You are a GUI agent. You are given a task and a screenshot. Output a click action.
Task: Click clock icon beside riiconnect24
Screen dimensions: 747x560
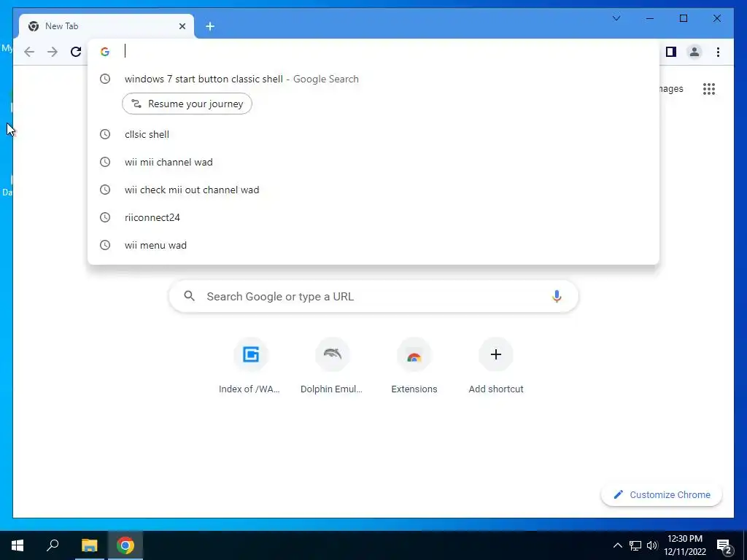pyautogui.click(x=105, y=217)
